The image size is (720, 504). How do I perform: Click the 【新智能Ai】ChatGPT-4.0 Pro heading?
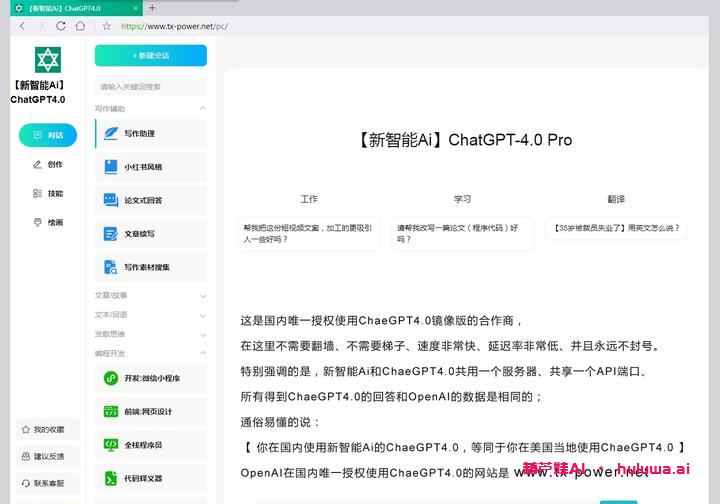coord(464,140)
